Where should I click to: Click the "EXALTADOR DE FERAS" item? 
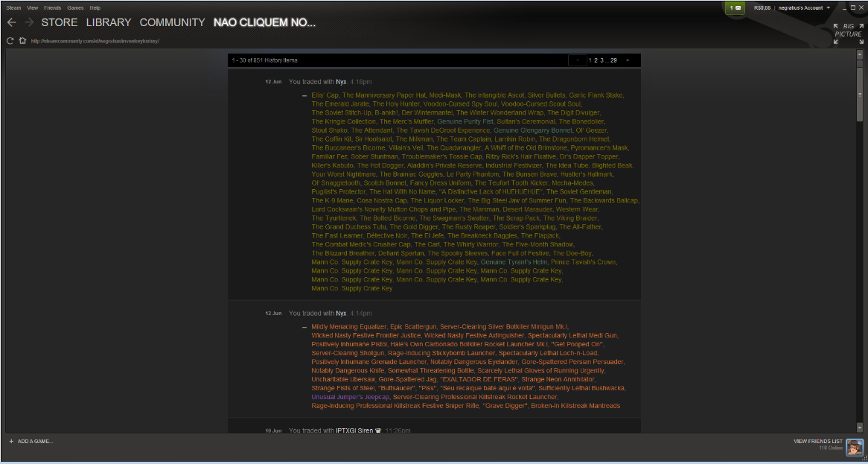tap(478, 380)
